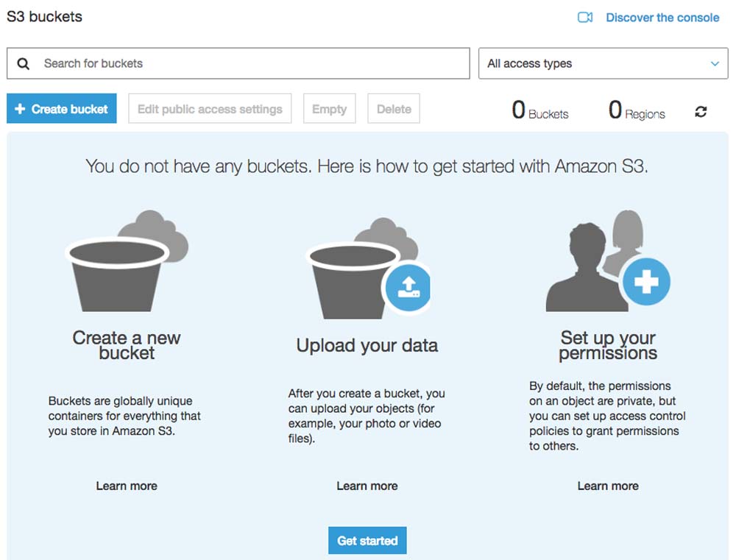Click Edit public access settings button
Screen dimensions: 736x560
click(210, 108)
